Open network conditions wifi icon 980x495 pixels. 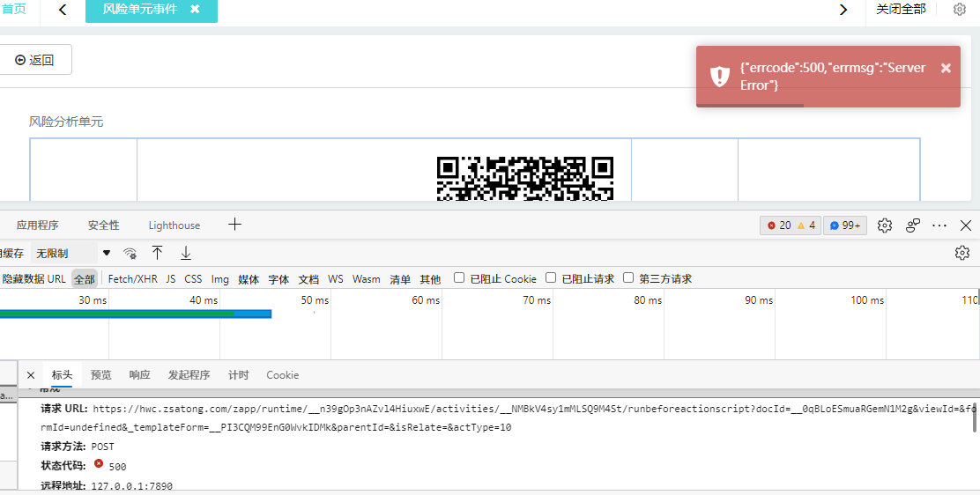tap(130, 253)
